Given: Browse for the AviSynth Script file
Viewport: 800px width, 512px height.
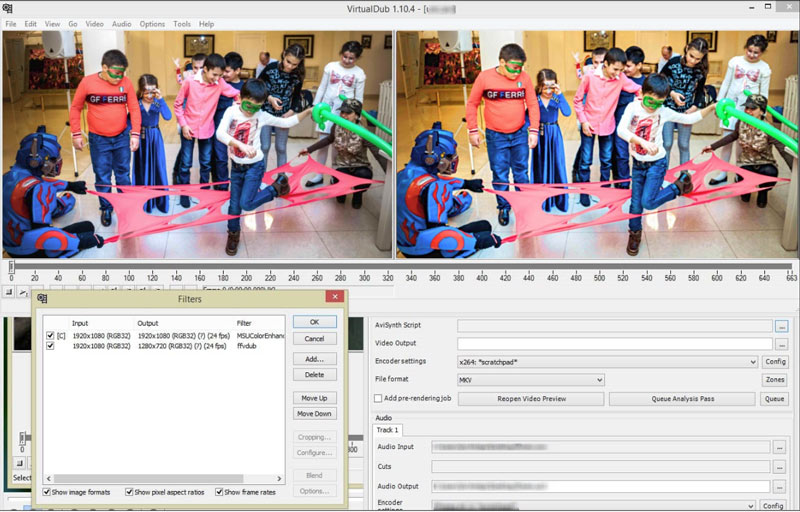Looking at the screenshot, I should [x=781, y=325].
